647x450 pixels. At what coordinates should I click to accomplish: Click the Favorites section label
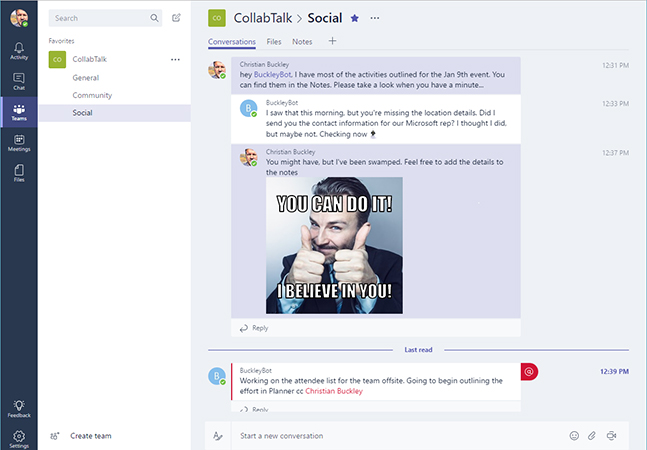click(61, 41)
